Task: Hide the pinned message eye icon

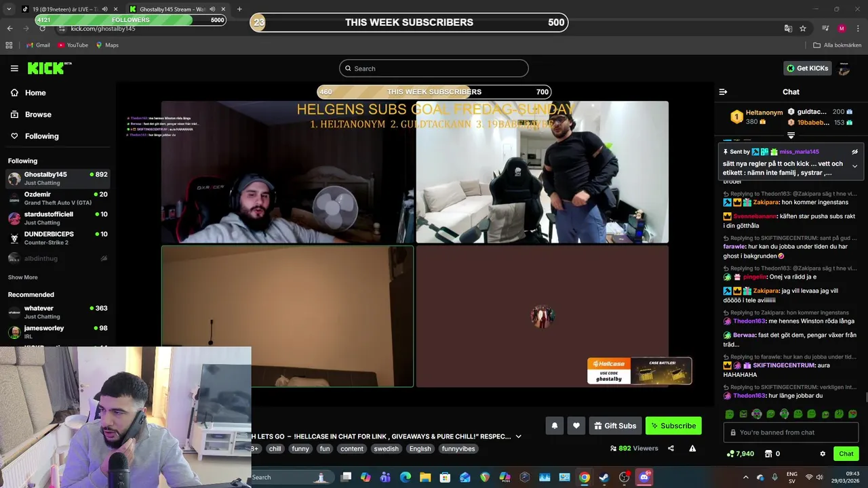Action: (854, 152)
